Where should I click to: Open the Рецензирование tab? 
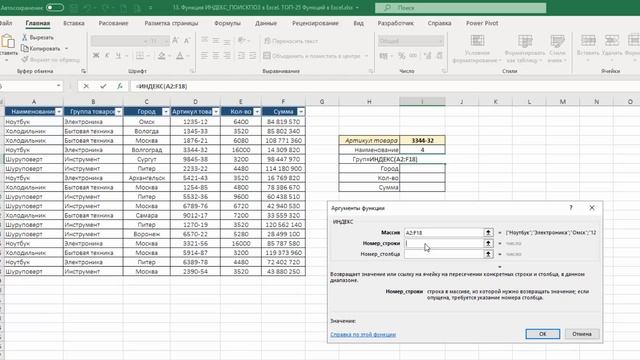315,23
